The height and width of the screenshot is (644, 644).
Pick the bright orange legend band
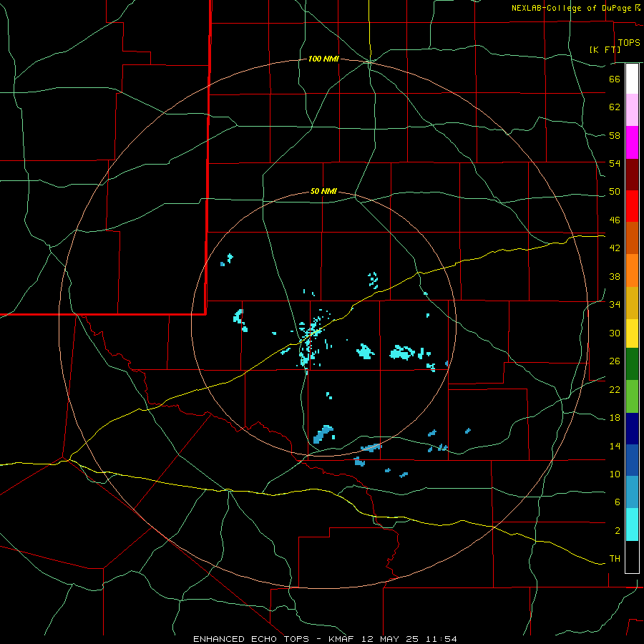(x=632, y=270)
